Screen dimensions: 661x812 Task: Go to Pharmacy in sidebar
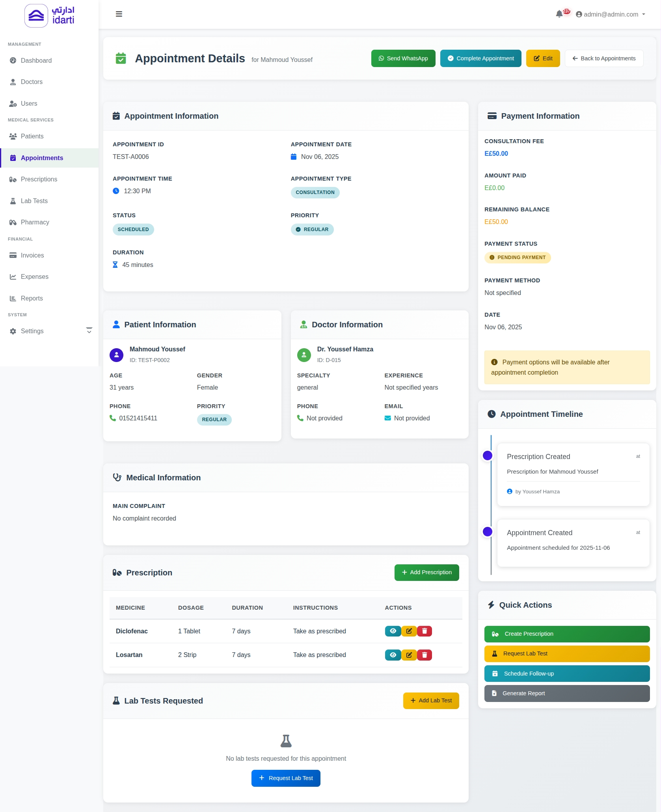(x=35, y=222)
